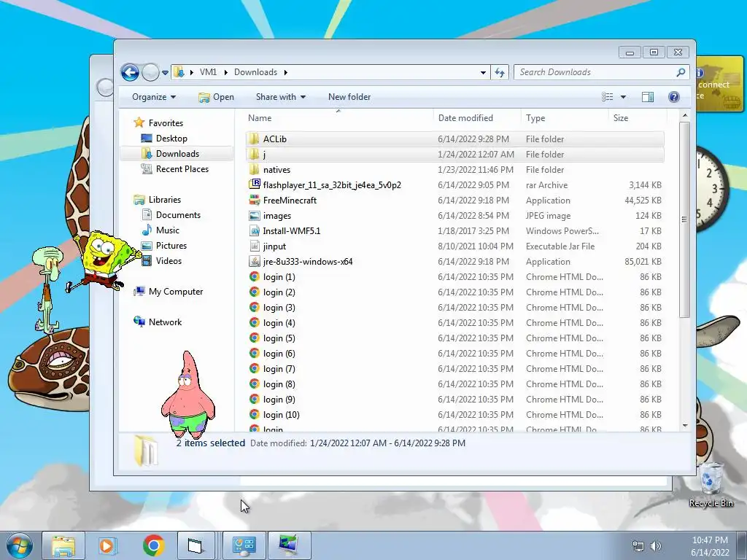Click the Open toolbar button
747x560 pixels.
[x=216, y=97]
